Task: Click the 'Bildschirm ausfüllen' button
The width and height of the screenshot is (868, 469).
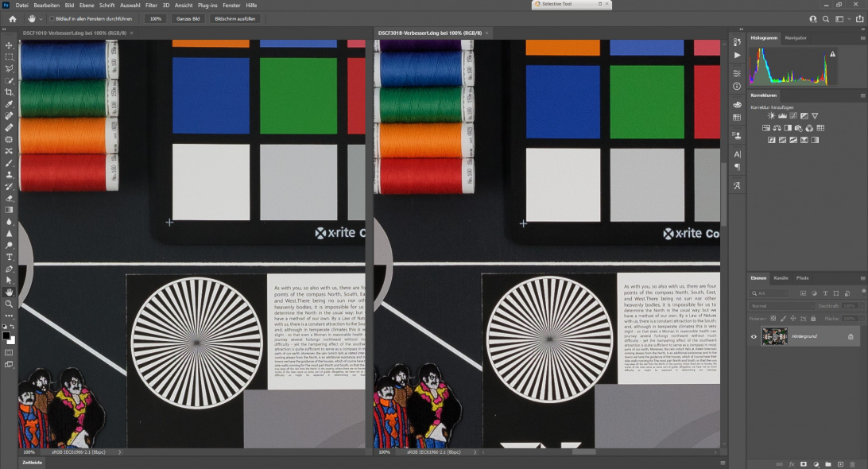Action: click(x=234, y=18)
